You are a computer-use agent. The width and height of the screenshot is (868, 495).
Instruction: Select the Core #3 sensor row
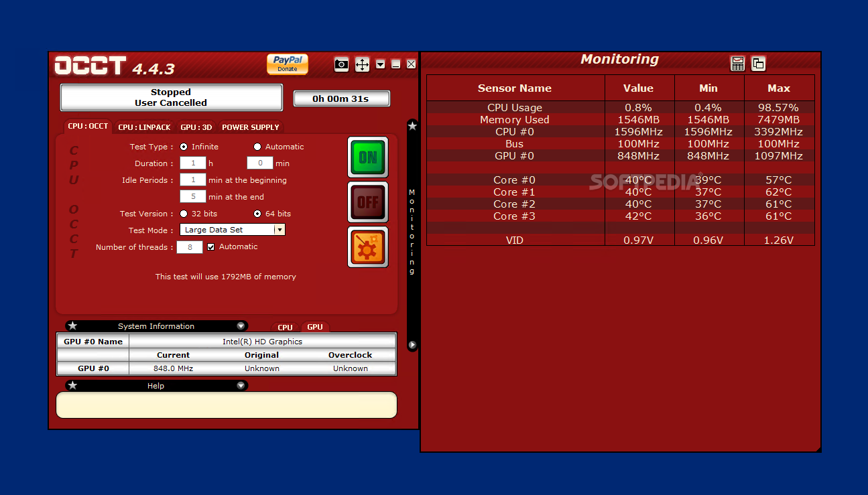click(x=621, y=216)
